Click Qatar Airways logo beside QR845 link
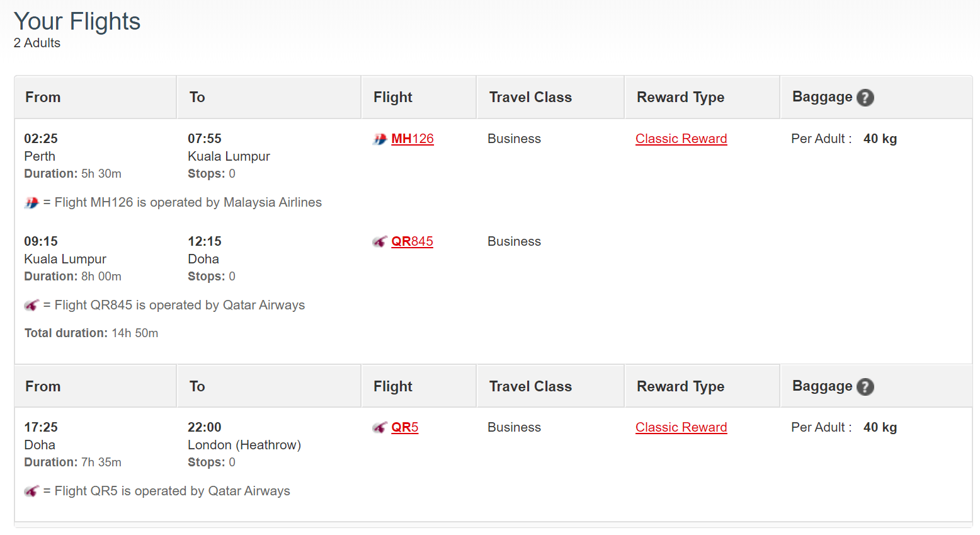 (x=379, y=242)
